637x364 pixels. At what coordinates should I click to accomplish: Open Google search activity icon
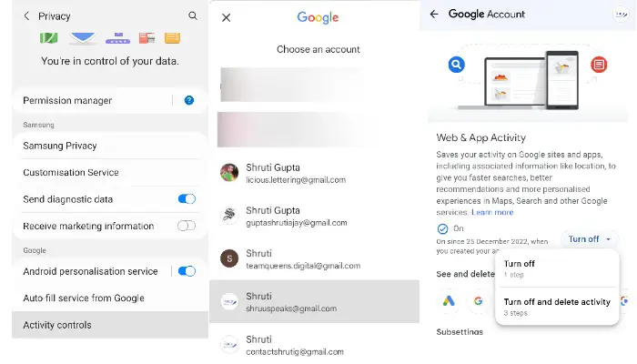coord(478,301)
